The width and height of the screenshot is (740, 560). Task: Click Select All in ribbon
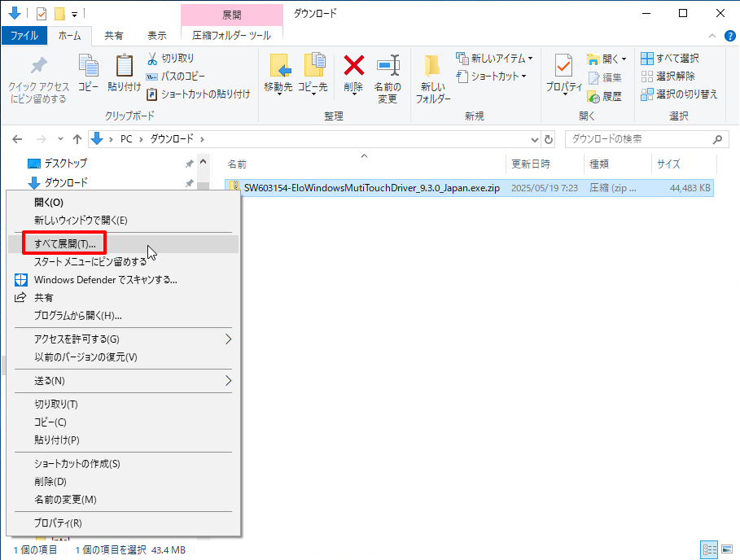670,59
